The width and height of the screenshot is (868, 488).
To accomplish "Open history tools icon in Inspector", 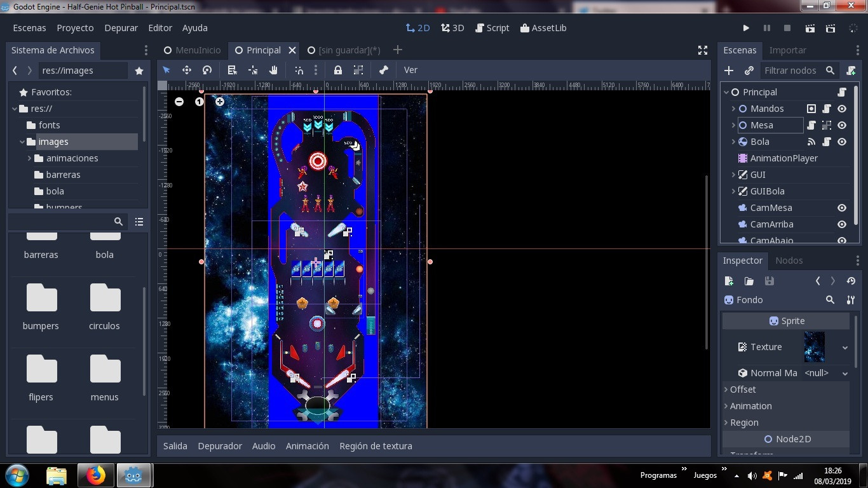I will coord(851,281).
